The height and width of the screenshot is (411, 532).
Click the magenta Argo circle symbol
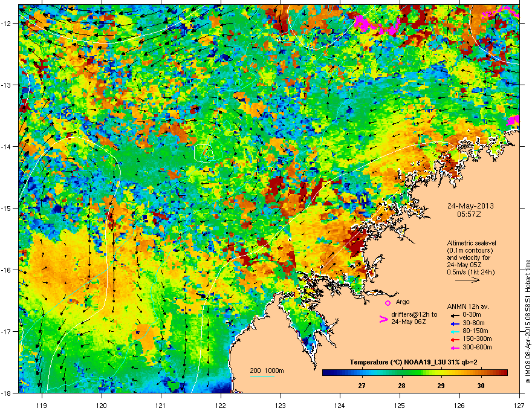click(x=388, y=303)
